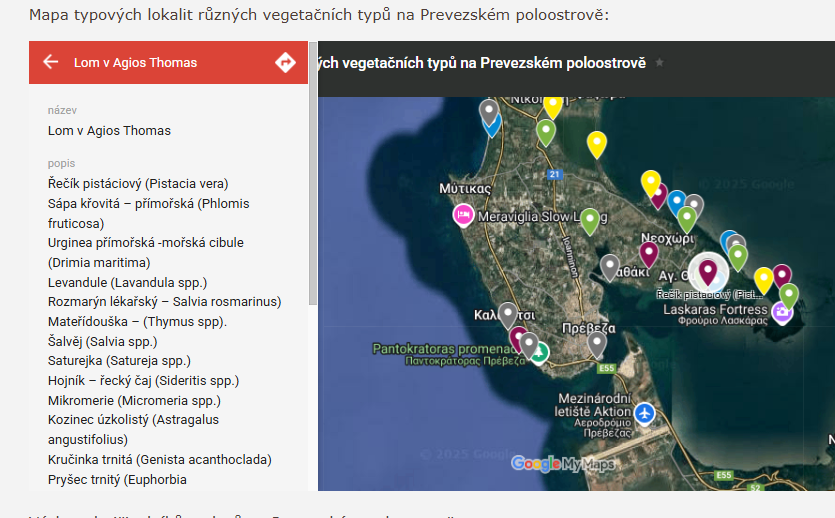Click the map title in dark header

[482, 63]
